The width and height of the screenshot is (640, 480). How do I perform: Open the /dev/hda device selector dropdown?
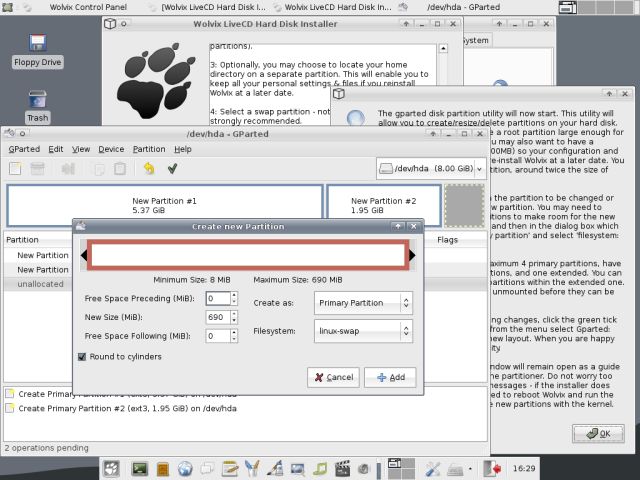tap(431, 169)
